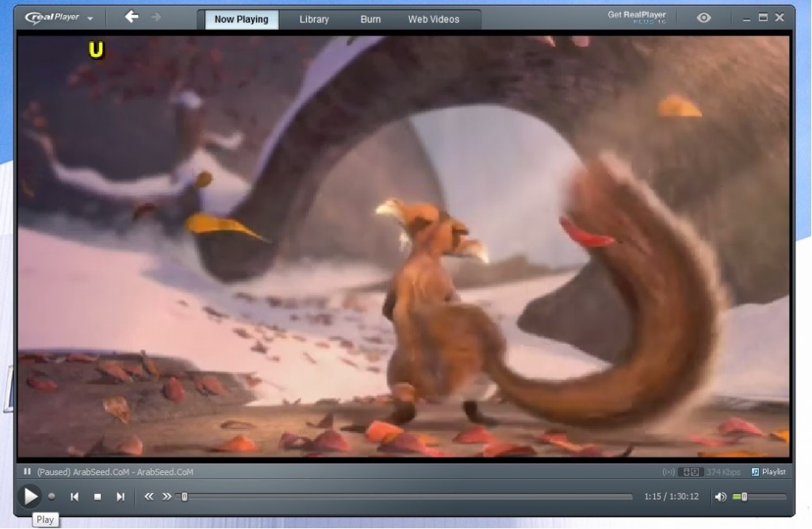Image resolution: width=812 pixels, height=529 pixels.
Task: Click the stereo audio indicator icon
Action: click(x=691, y=472)
